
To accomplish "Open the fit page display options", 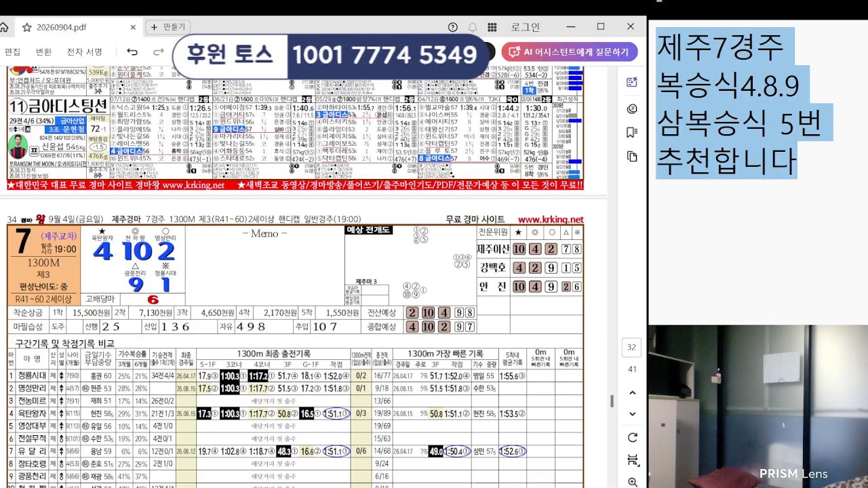I will click(632, 460).
